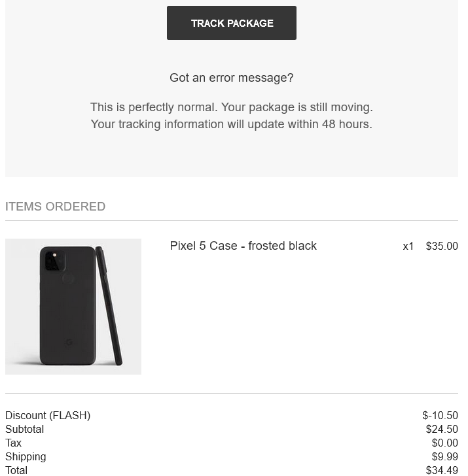Click the ITEMS ORDERED section heading
468x476 pixels.
[55, 207]
